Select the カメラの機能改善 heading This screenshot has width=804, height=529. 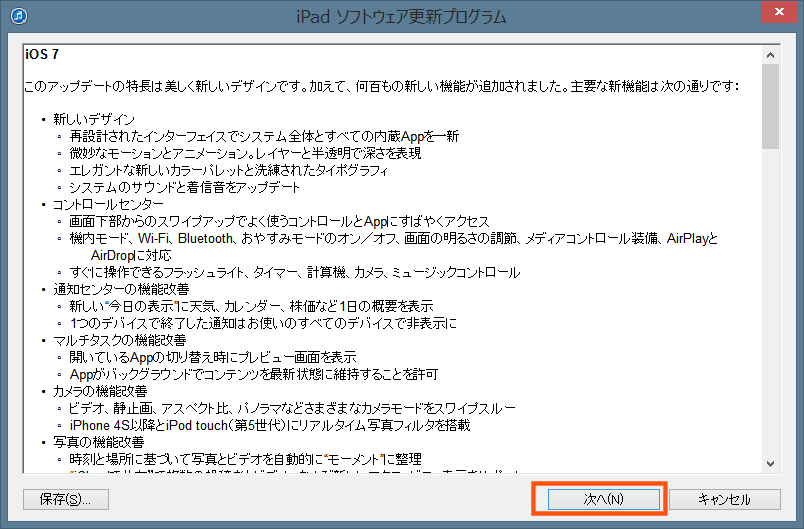(x=100, y=391)
